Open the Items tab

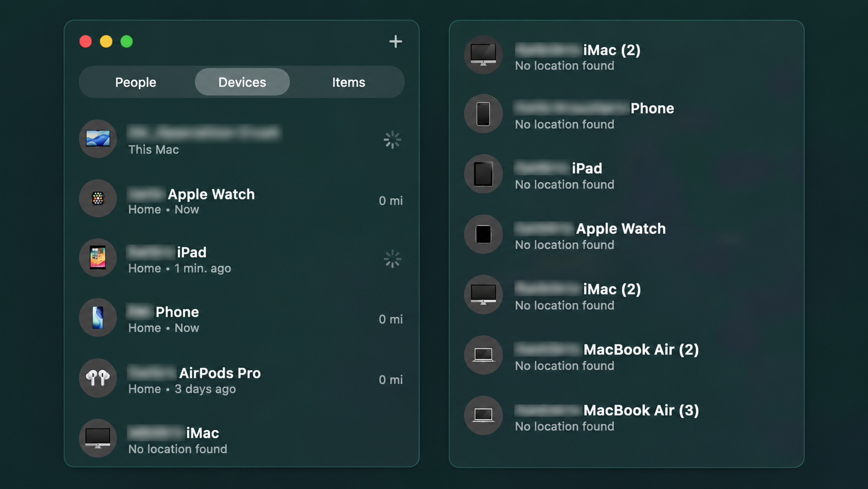pos(348,82)
